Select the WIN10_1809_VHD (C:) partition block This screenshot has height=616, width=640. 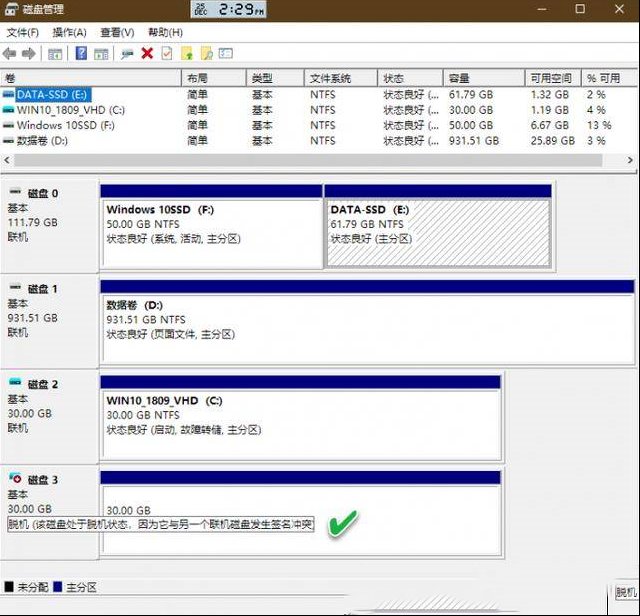pyautogui.click(x=301, y=418)
